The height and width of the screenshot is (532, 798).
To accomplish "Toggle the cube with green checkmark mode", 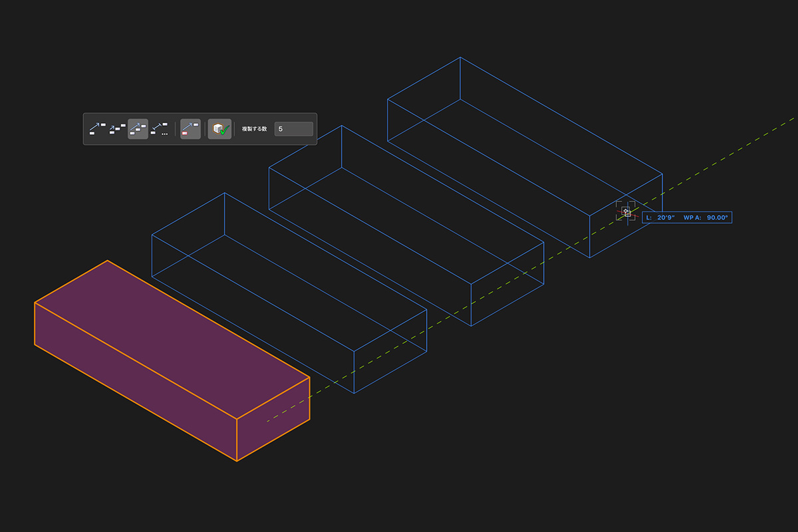I will tap(219, 128).
